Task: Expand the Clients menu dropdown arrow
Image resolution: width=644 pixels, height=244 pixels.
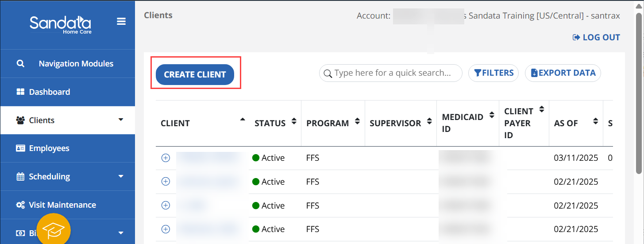Action: point(121,120)
